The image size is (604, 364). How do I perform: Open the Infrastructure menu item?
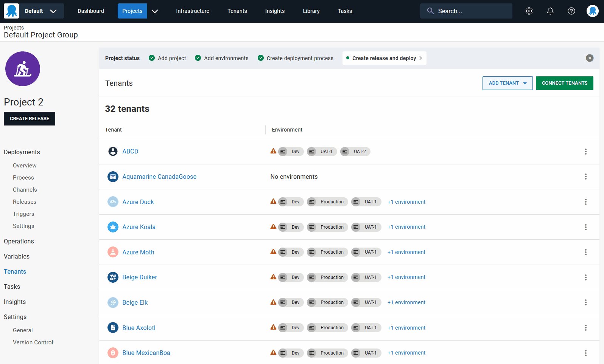[x=193, y=11]
